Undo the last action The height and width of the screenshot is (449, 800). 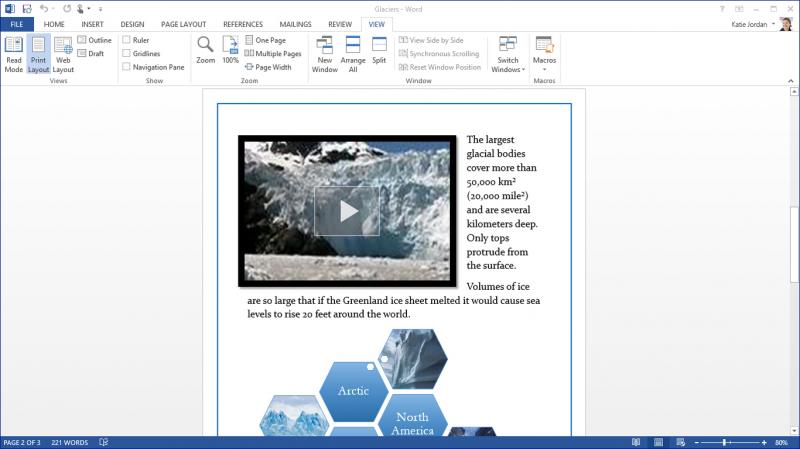coord(44,9)
